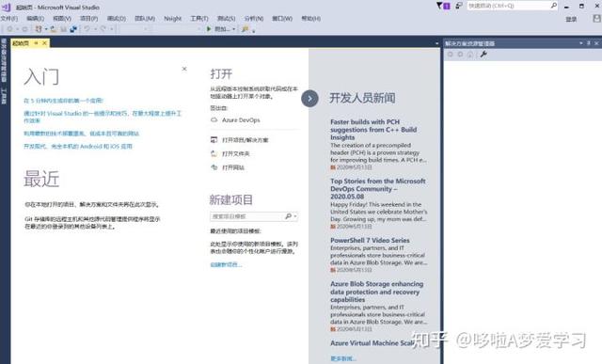602x364 pixels.
Task: Open the toolbar overflow options arrow
Action: click(253, 31)
